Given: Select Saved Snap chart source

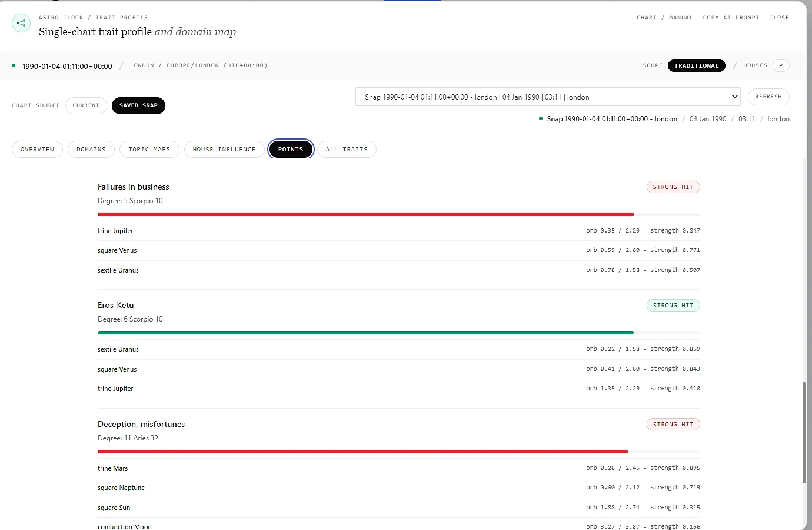Looking at the screenshot, I should [138, 105].
